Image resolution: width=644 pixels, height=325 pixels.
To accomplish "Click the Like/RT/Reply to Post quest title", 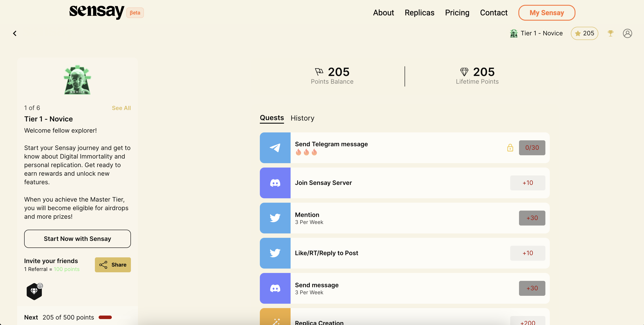I will [x=326, y=253].
